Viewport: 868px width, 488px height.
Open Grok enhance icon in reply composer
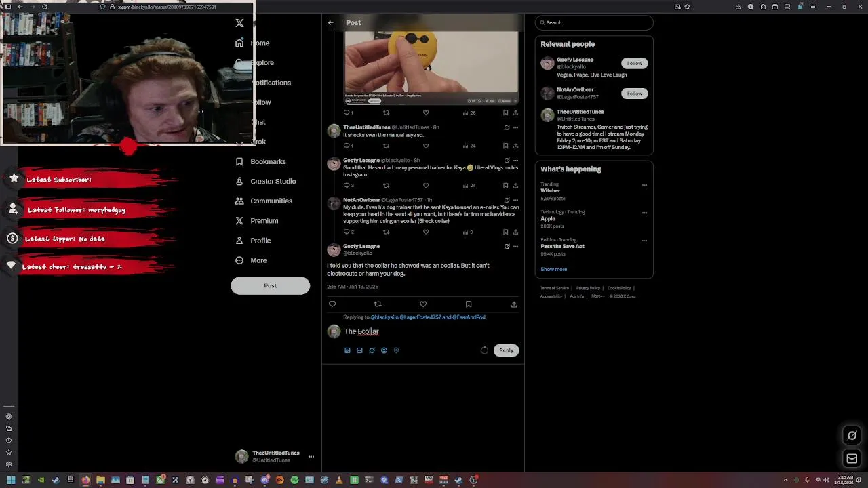click(x=372, y=350)
